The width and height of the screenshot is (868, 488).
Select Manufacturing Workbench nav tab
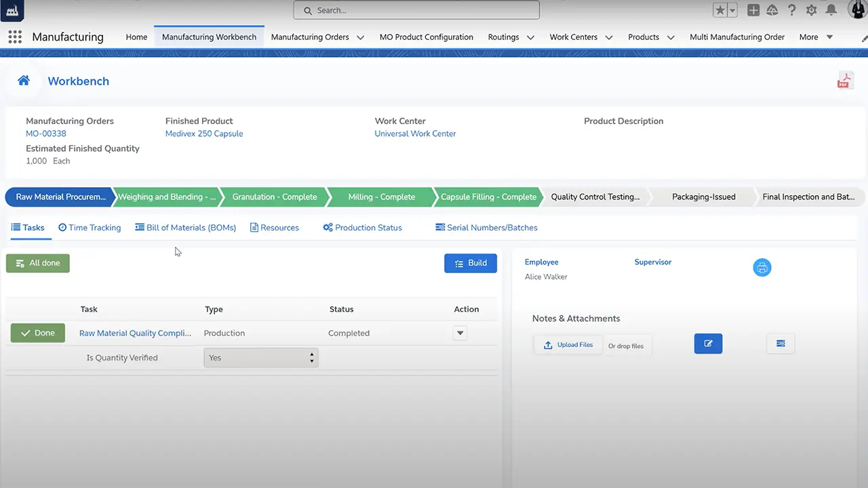[x=209, y=37]
